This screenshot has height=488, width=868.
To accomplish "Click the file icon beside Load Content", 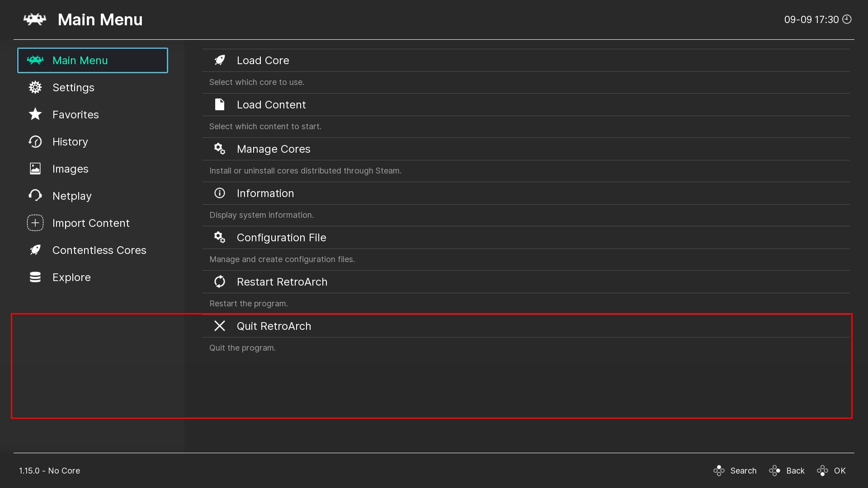I will [x=220, y=104].
